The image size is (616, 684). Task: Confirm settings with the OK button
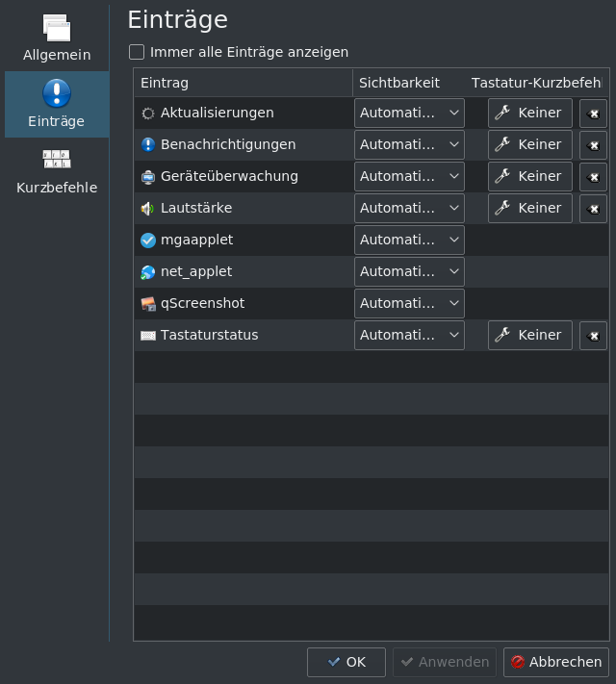[346, 662]
